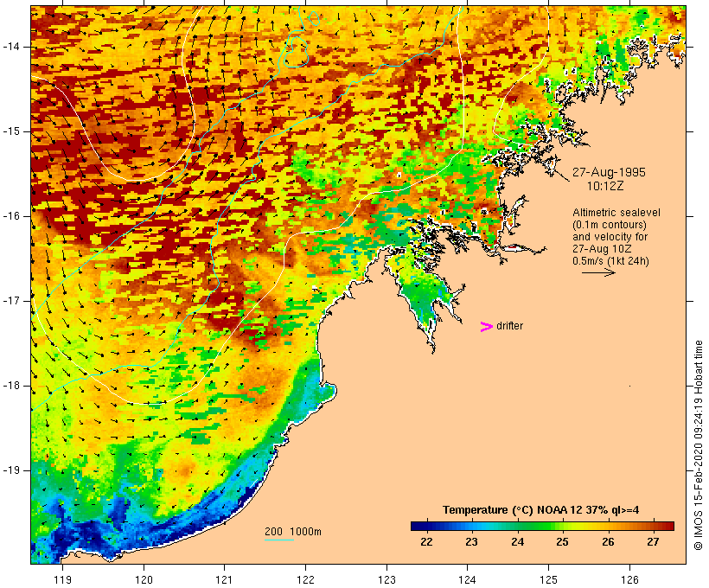
Task: Click the '(0.1m contours)' caption line
Action: (x=609, y=225)
